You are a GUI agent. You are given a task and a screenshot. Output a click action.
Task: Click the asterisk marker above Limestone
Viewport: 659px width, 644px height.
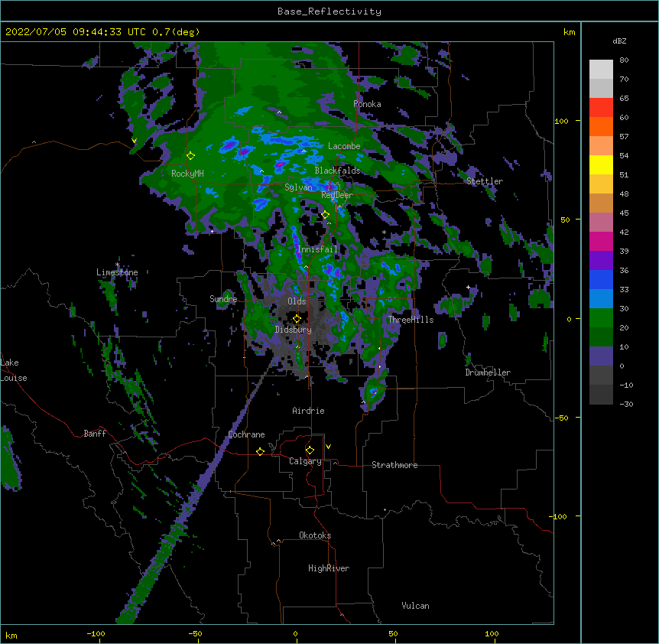[117, 265]
